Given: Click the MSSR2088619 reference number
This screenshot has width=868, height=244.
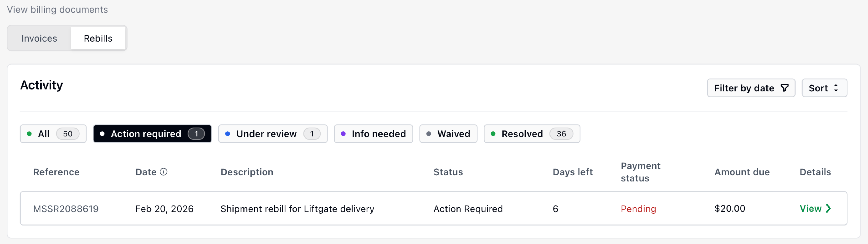Looking at the screenshot, I should [x=66, y=209].
